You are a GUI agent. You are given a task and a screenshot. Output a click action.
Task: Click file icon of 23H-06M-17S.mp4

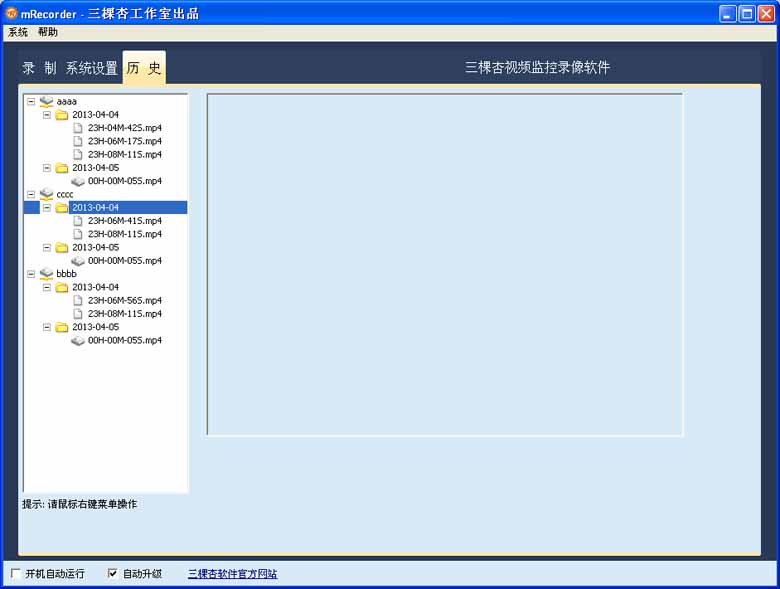click(x=78, y=141)
